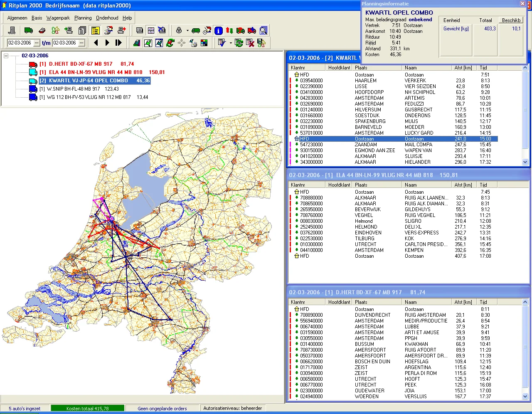Click the end date input field
Viewport: 532px width, 414px height.
(65, 43)
